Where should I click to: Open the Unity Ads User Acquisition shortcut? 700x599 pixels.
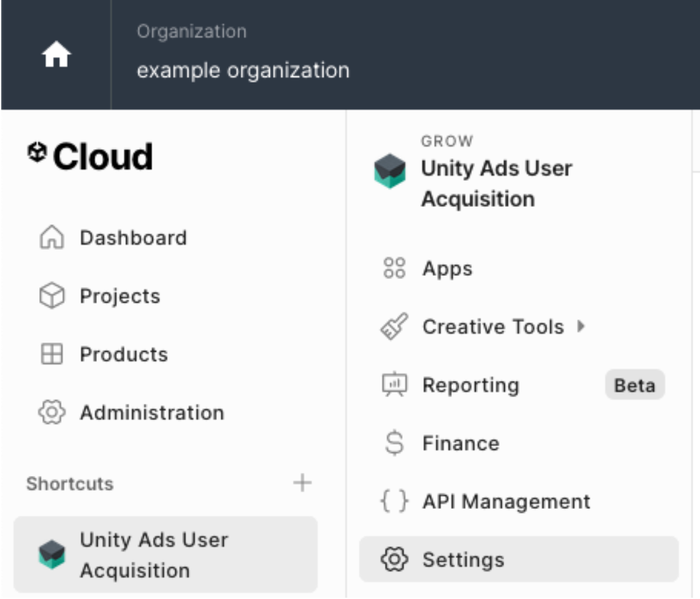tap(165, 555)
